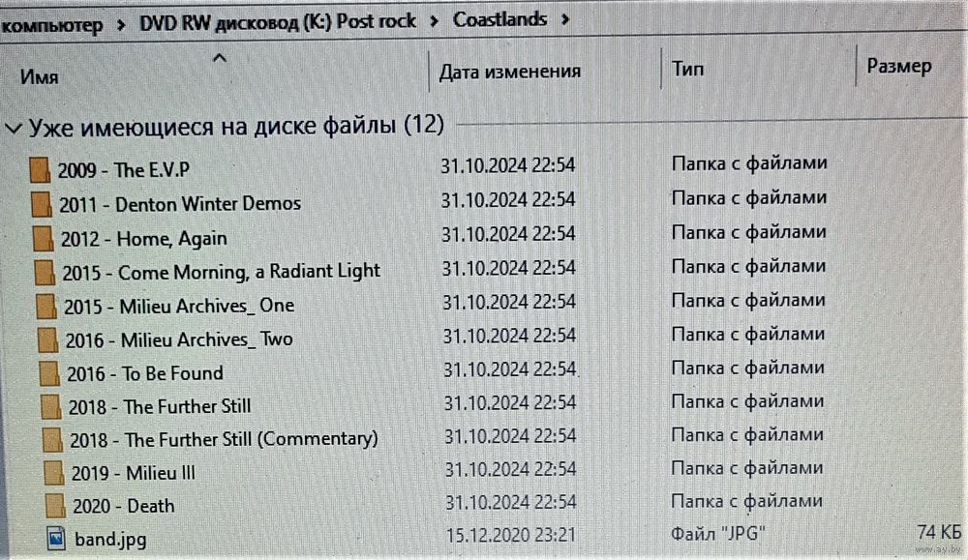Click the 2016 - To Be Found folder icon
Screen dimensions: 968x560
[x=49, y=373]
